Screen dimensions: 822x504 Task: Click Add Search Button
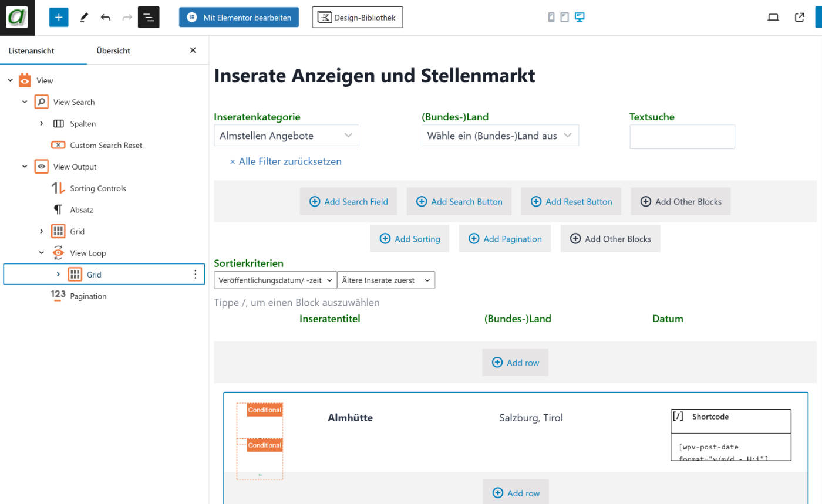pos(459,201)
